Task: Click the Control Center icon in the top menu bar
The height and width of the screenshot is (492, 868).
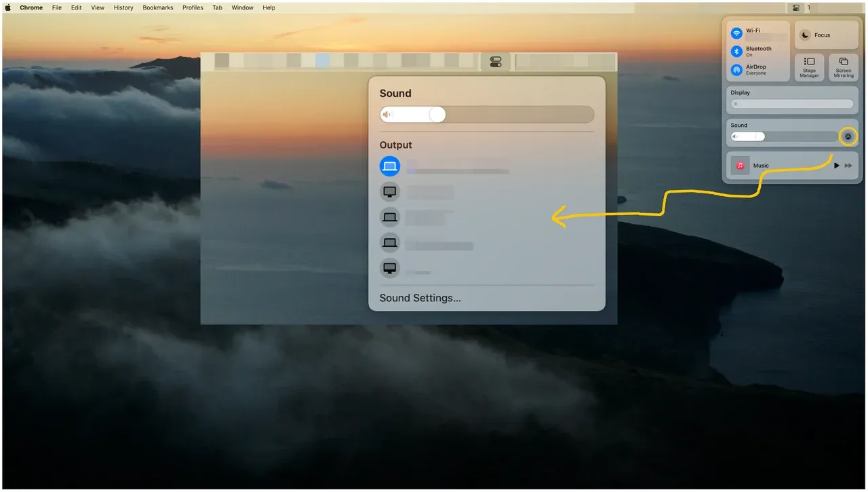Action: pyautogui.click(x=796, y=7)
